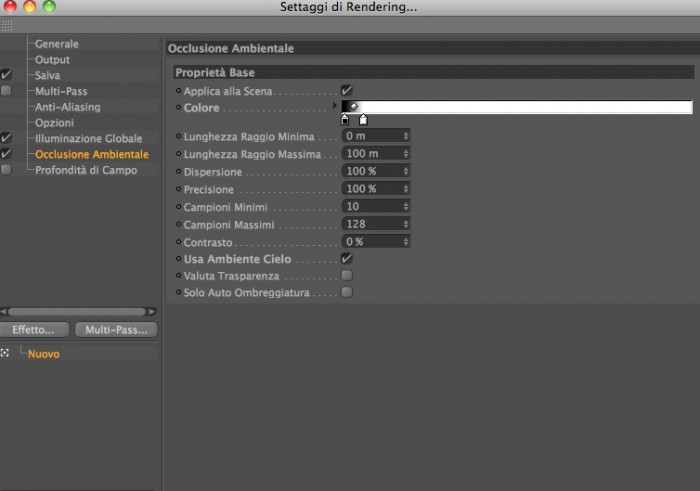Click the Valuta Trasparenza animation dot

coord(179,275)
